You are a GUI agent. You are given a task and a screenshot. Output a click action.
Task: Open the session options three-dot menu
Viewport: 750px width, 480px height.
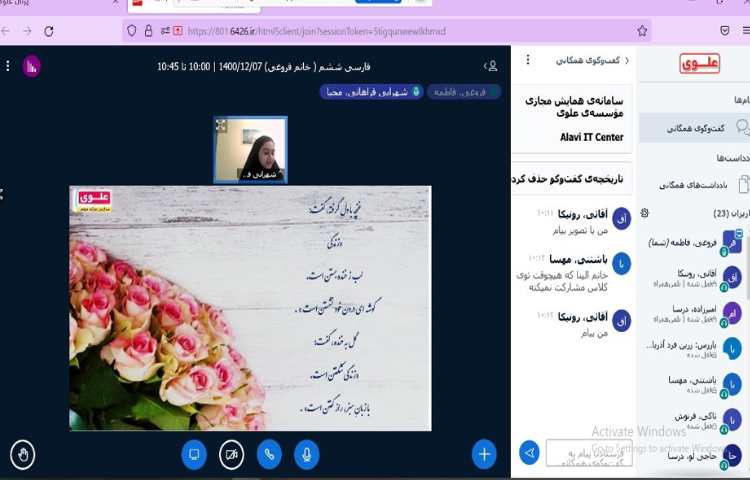click(8, 66)
